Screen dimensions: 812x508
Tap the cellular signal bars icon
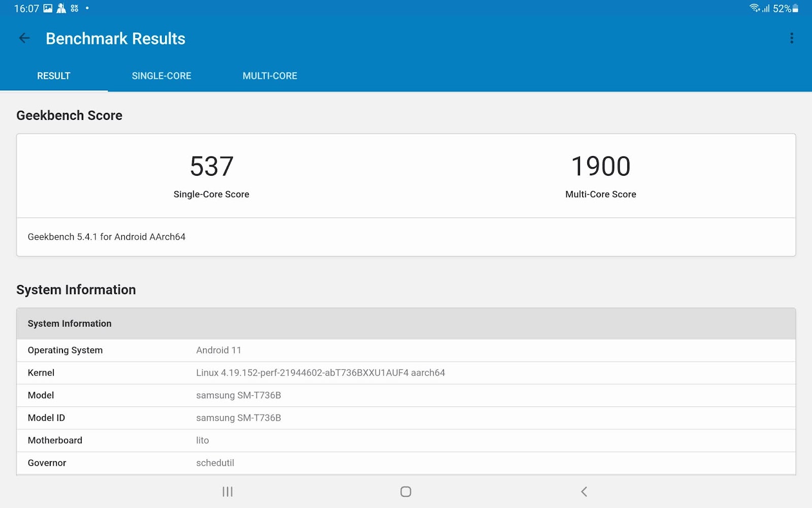pyautogui.click(x=766, y=8)
